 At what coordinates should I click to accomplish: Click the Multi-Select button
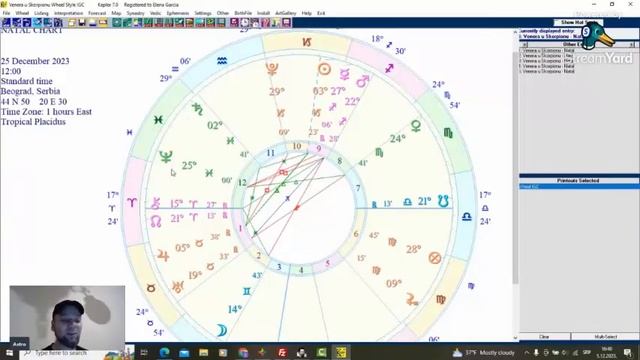click(605, 337)
